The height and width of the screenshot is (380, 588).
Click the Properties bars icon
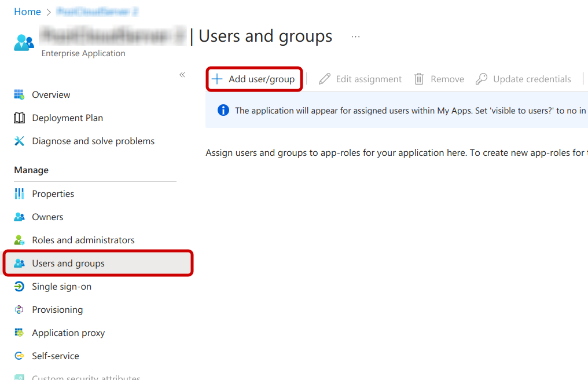pyautogui.click(x=20, y=193)
